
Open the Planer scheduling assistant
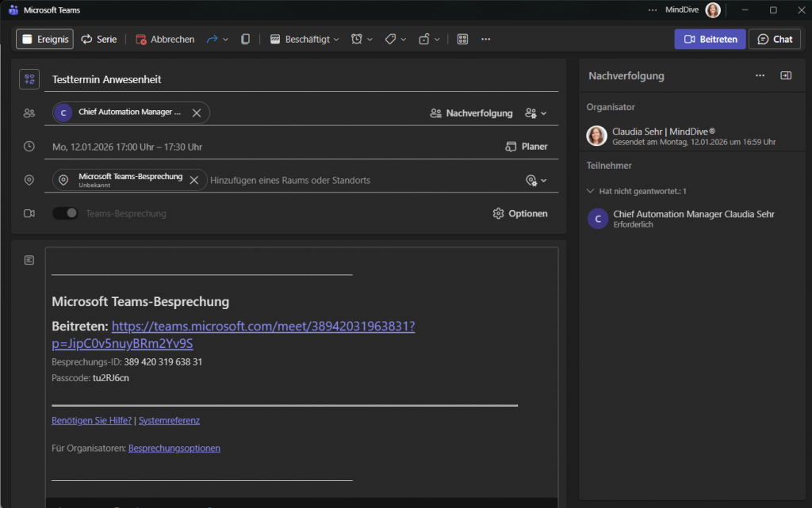527,147
